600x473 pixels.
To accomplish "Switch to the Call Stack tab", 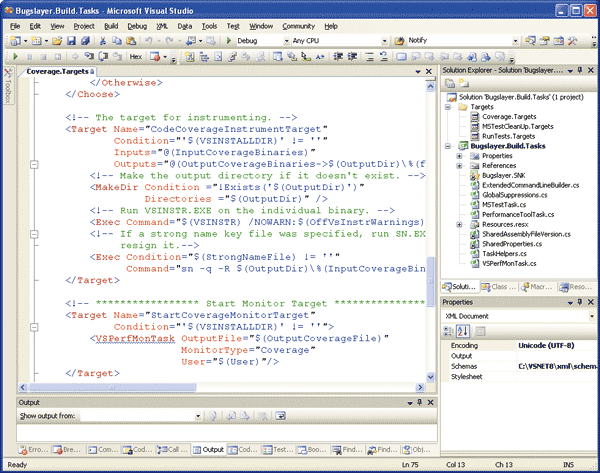I will pos(173,450).
